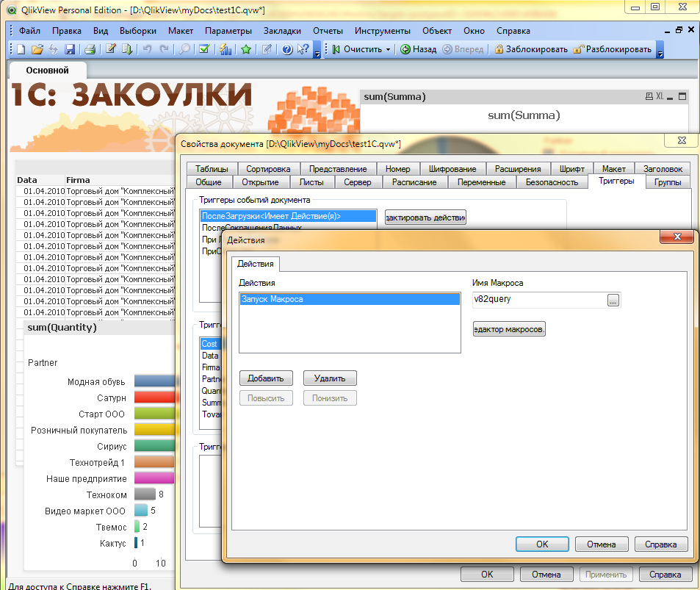
Task: Switch to the Безопасность tab
Action: coord(552,182)
